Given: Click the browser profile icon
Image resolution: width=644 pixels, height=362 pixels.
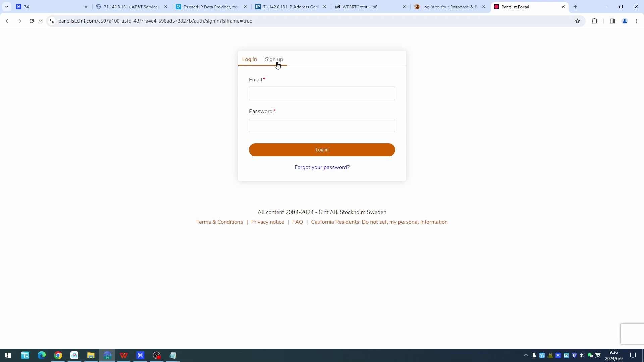Looking at the screenshot, I should coord(624,21).
